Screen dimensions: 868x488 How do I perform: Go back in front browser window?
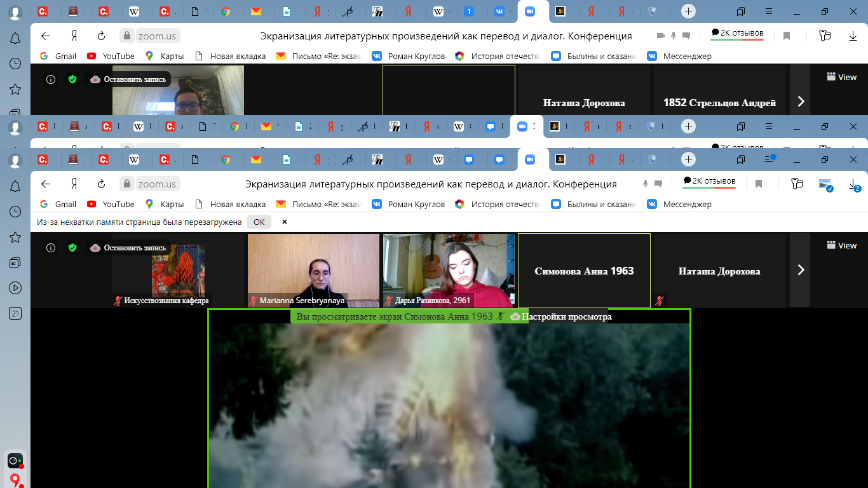(x=46, y=184)
